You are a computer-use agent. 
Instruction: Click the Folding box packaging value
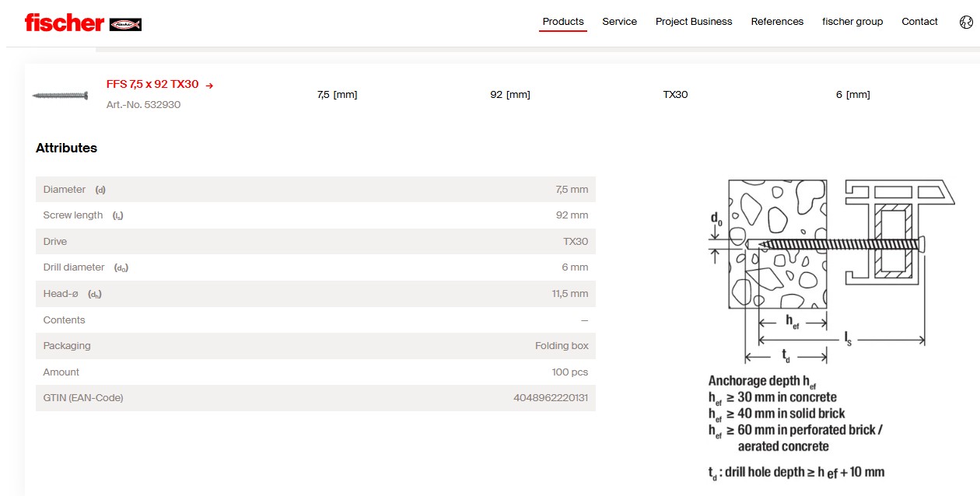tap(562, 346)
